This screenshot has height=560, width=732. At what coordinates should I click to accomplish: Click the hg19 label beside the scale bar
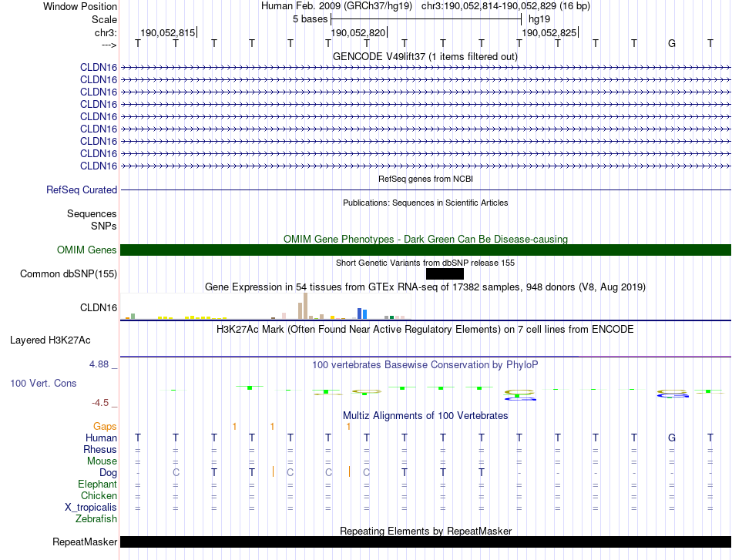click(x=539, y=19)
